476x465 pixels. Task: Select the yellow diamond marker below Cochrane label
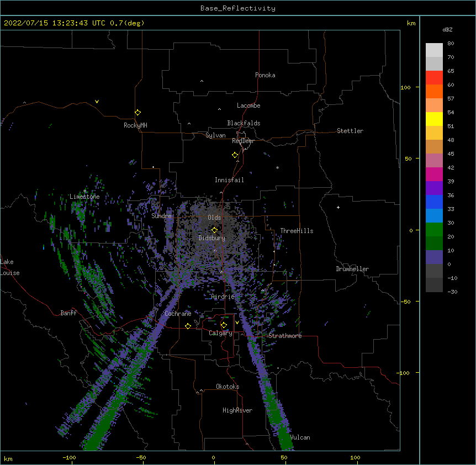[x=188, y=326]
